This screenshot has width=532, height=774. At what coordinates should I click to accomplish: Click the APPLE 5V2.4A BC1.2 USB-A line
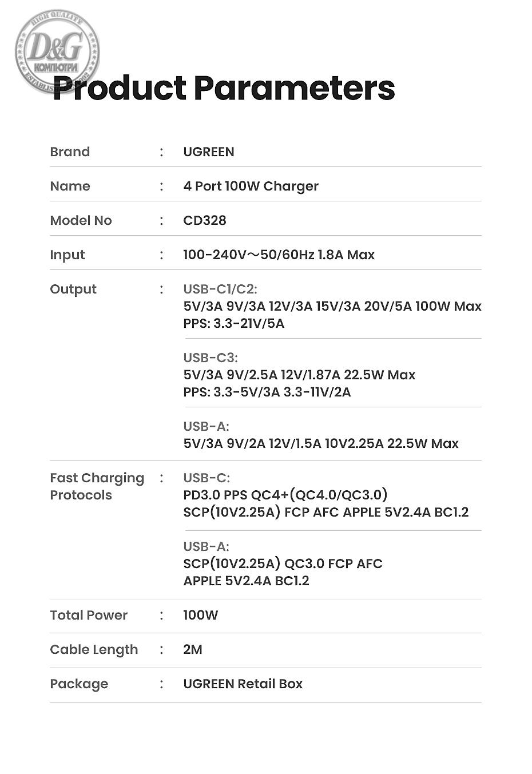[246, 581]
